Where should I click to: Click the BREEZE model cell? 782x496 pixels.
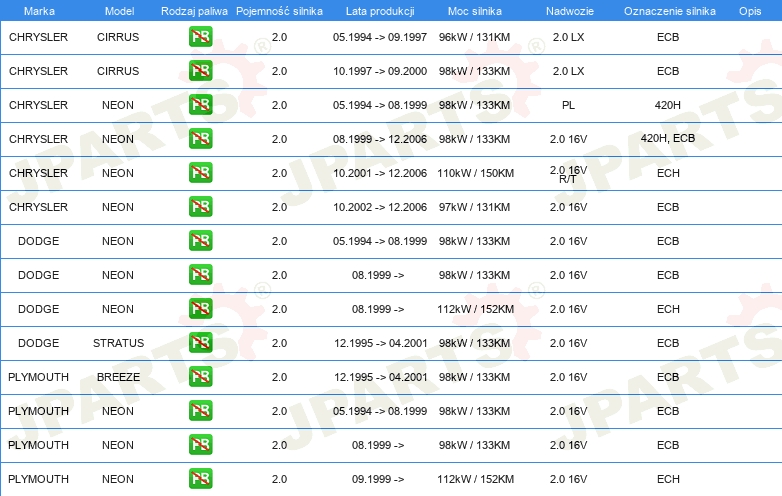point(118,377)
